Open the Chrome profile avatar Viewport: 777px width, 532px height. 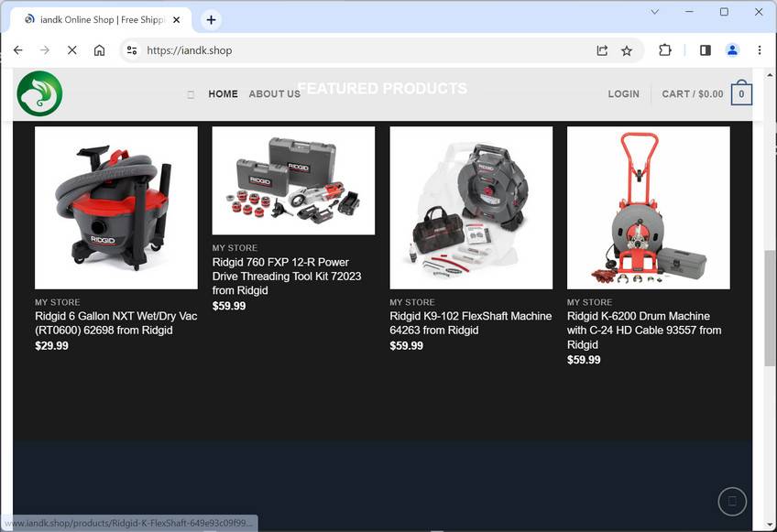tap(732, 50)
